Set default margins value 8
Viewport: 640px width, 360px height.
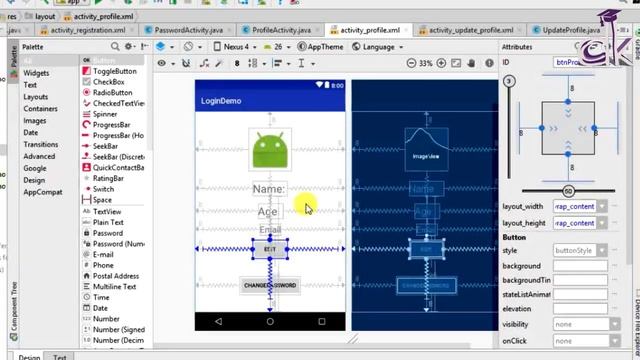[237, 63]
